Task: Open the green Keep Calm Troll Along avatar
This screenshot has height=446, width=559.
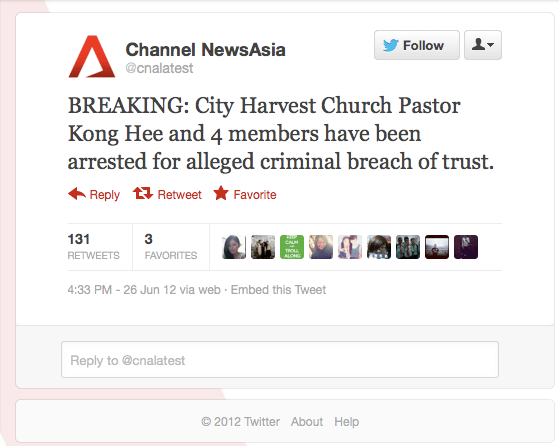Action: coord(292,247)
